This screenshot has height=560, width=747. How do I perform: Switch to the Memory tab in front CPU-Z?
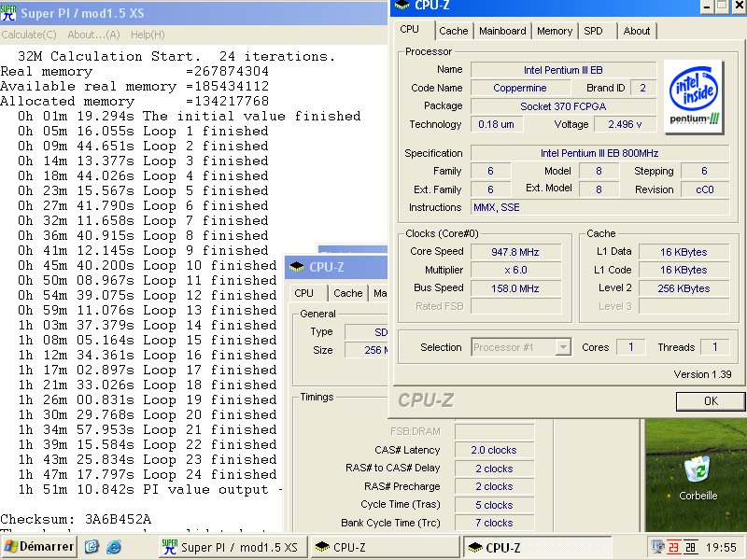(x=555, y=31)
